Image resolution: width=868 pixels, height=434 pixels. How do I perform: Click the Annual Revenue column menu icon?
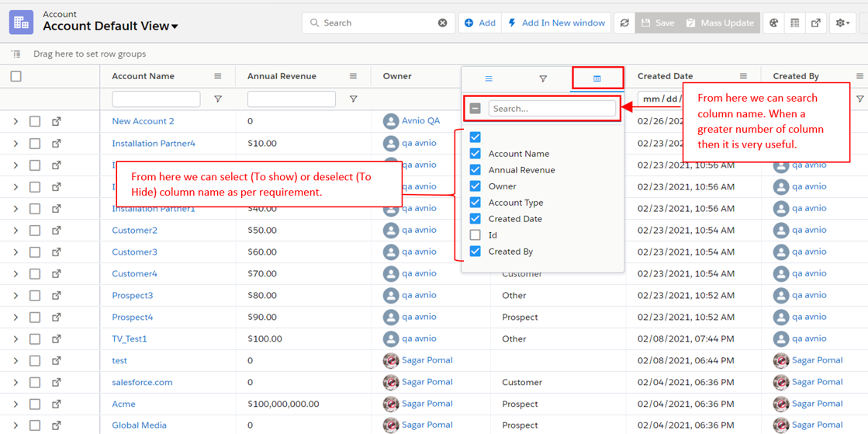353,76
